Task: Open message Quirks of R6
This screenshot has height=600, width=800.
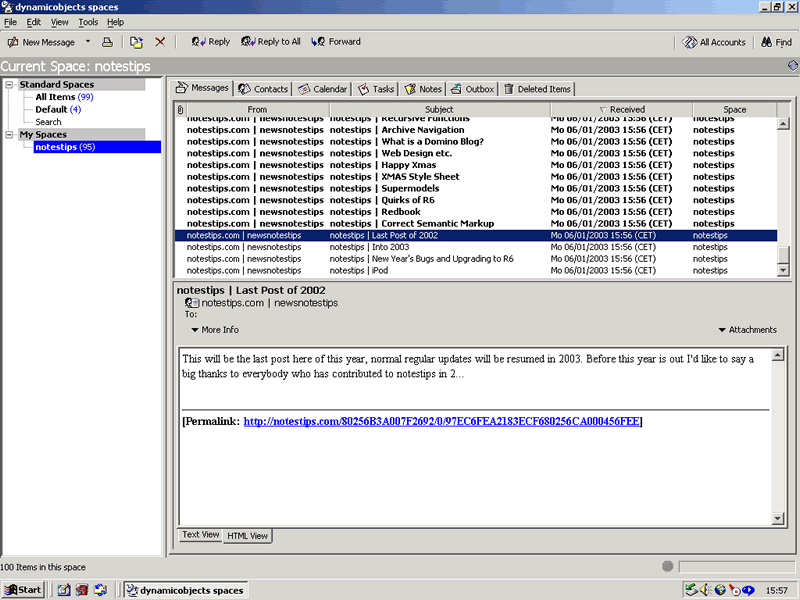Action: click(476, 201)
